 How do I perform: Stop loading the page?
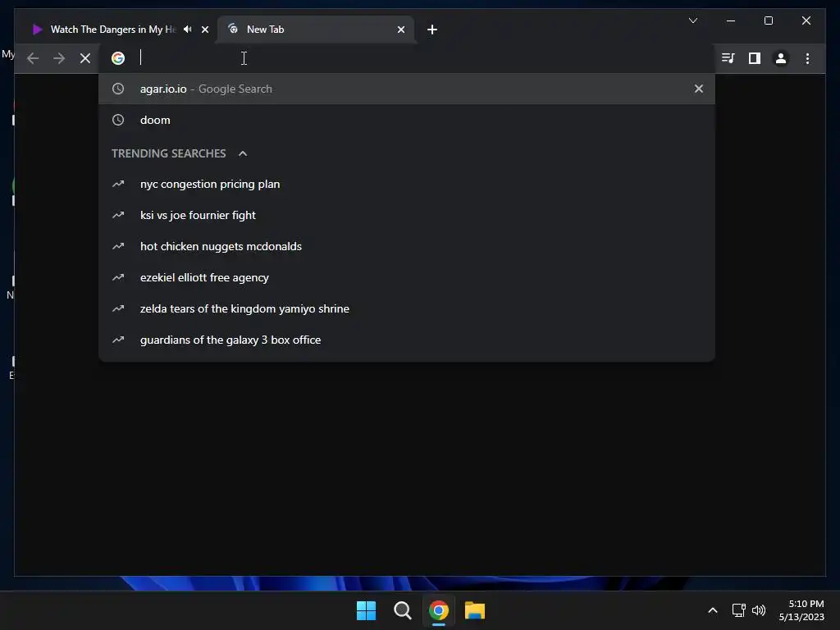coord(85,58)
